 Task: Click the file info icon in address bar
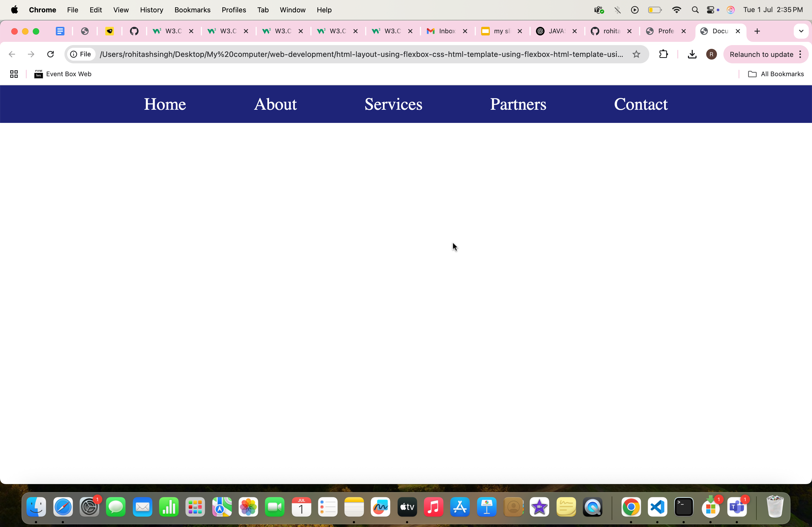(x=74, y=54)
